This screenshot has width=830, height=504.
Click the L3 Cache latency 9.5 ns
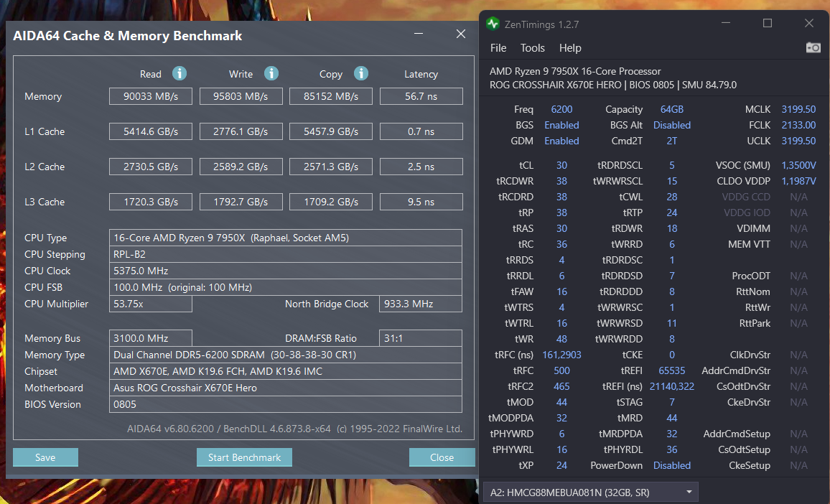tap(421, 202)
